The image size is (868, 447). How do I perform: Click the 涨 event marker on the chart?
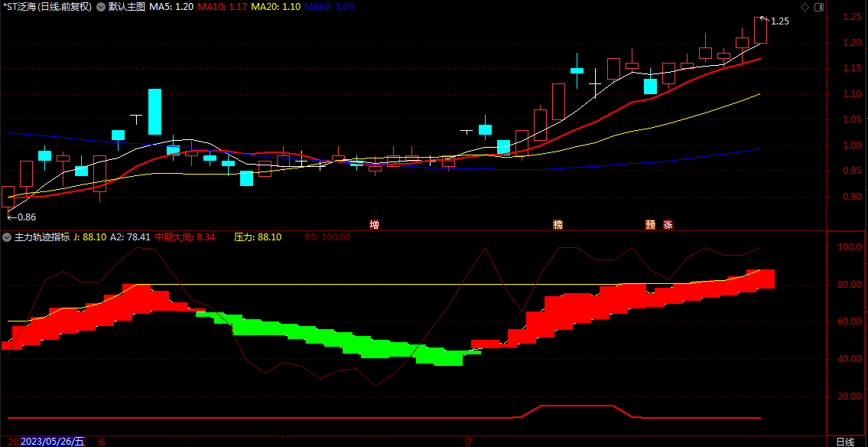(x=668, y=224)
